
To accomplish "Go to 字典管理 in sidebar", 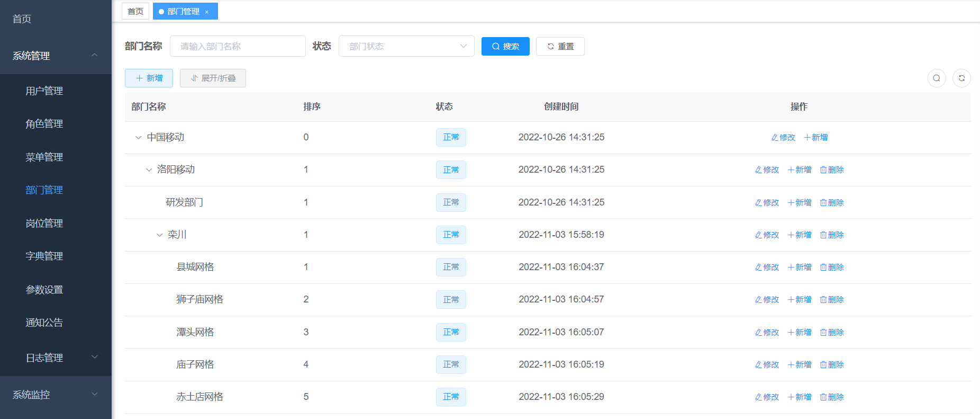I will tap(56, 256).
